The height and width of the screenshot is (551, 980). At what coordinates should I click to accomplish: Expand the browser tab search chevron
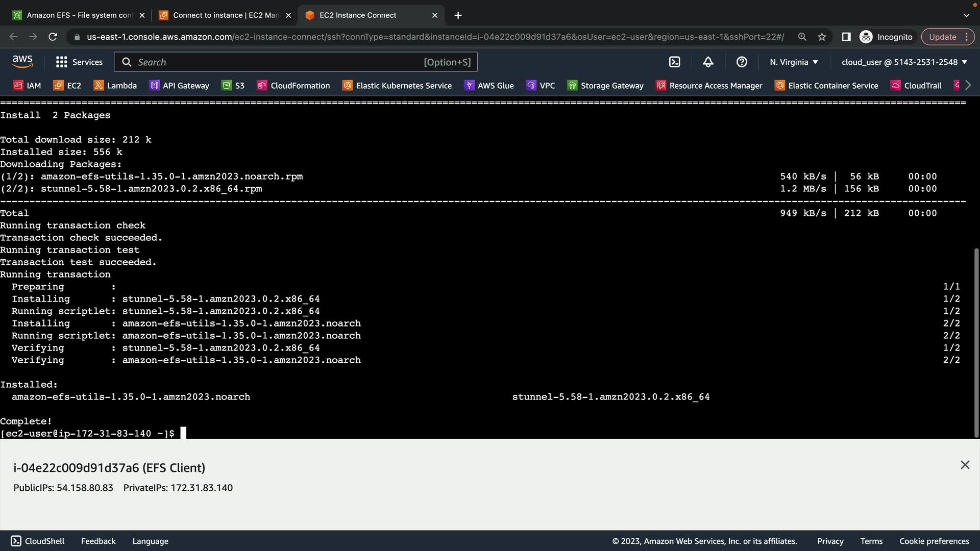[966, 15]
